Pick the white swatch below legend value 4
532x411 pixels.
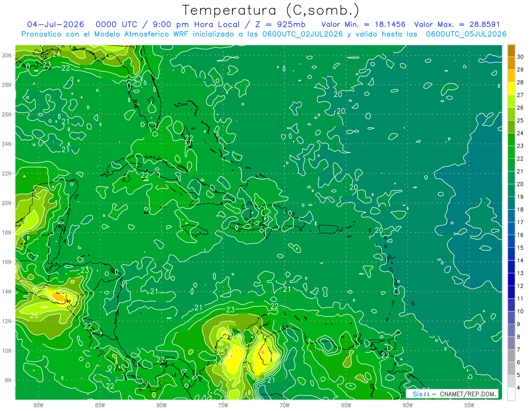(511, 394)
